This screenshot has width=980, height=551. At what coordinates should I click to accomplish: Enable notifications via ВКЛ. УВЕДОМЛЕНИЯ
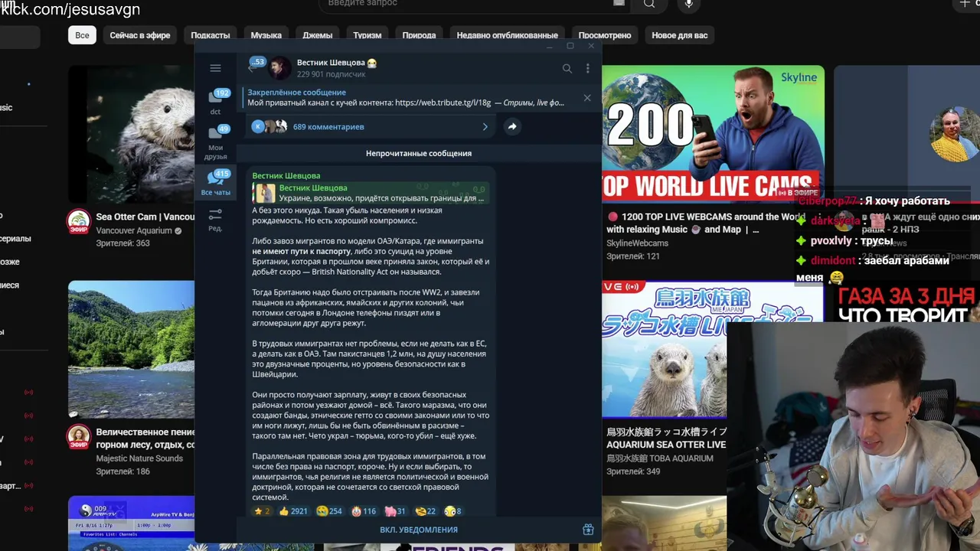coord(419,530)
